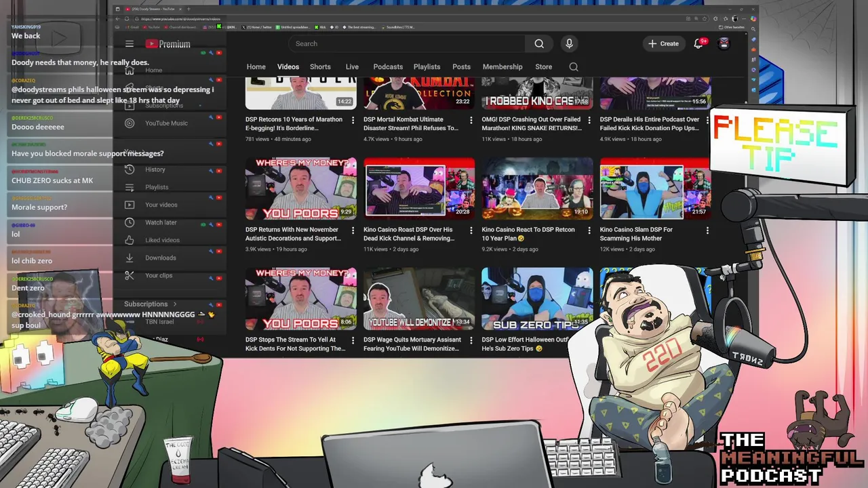Click the browser back arrow
This screenshot has height=488, width=868.
pyautogui.click(x=117, y=18)
